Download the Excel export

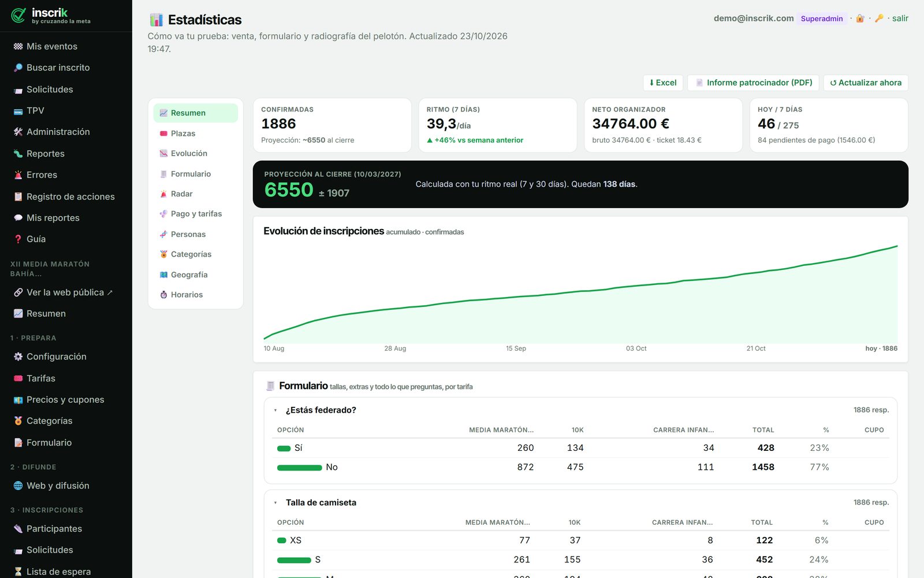tap(663, 83)
